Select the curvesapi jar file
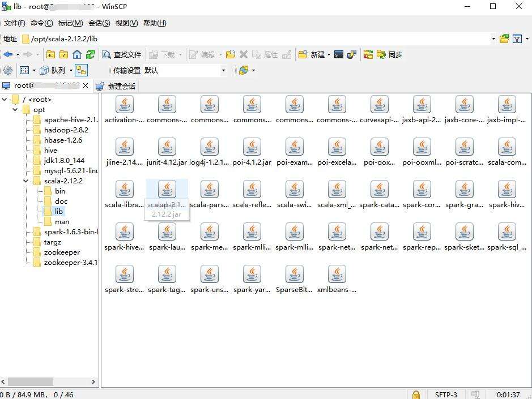Screen dimensions: 532x399 [380, 109]
